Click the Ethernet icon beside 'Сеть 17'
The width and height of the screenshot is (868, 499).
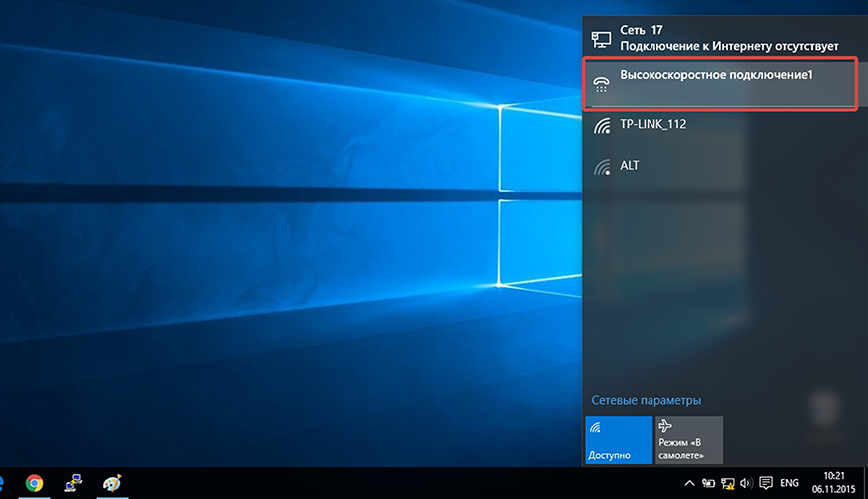tap(602, 39)
